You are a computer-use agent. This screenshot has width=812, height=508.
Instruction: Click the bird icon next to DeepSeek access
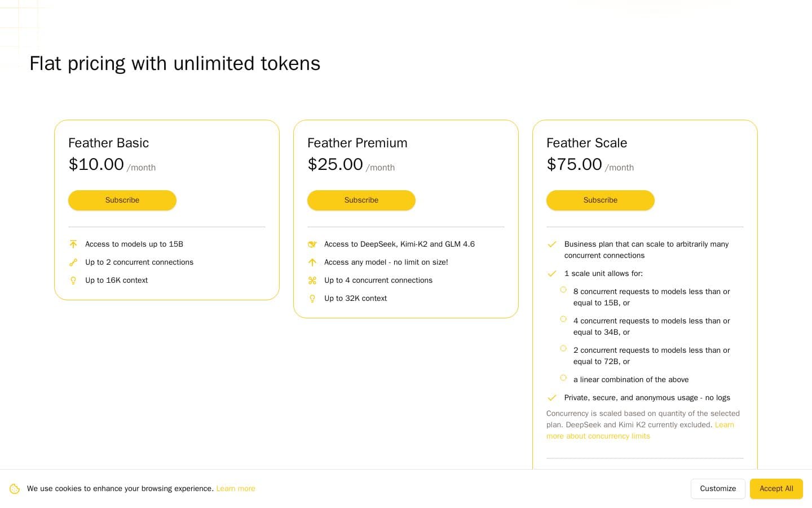312,244
